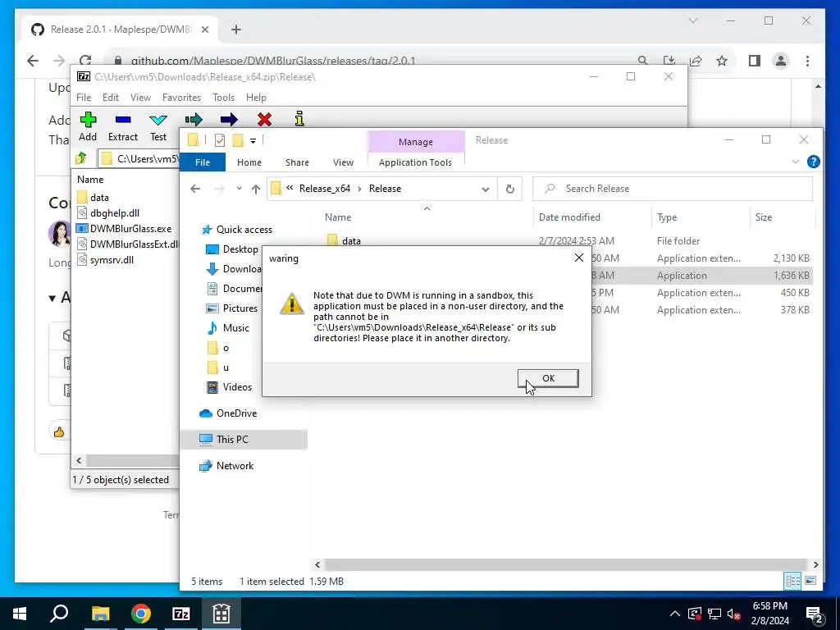This screenshot has width=840, height=630.
Task: Select Quick access in navigation pane
Action: tap(236, 230)
